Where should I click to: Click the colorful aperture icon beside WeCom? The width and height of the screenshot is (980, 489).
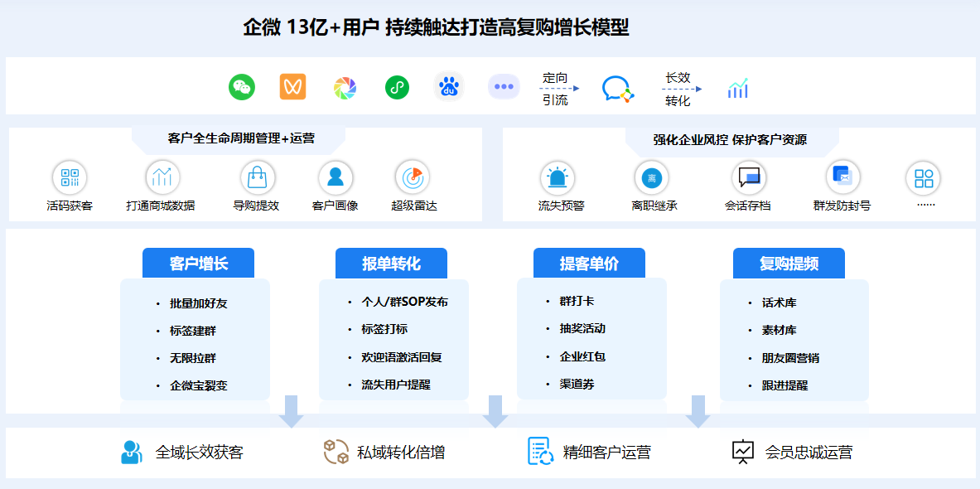tap(345, 86)
